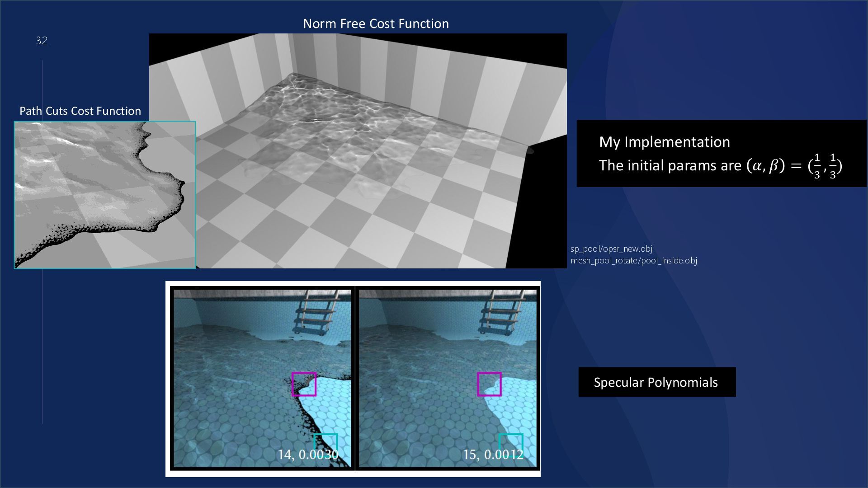The image size is (868, 488).
Task: Click the Specular Polynomials label box
Action: 656,382
